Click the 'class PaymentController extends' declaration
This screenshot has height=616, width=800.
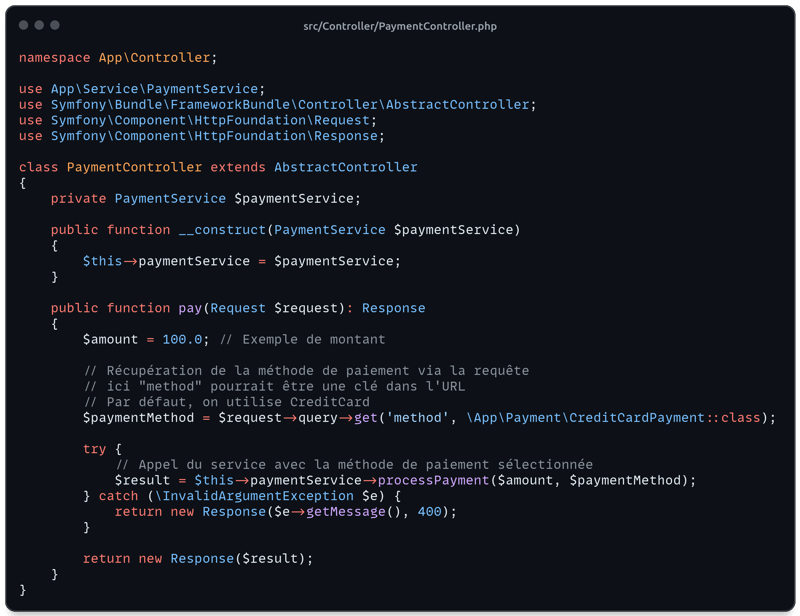142,167
